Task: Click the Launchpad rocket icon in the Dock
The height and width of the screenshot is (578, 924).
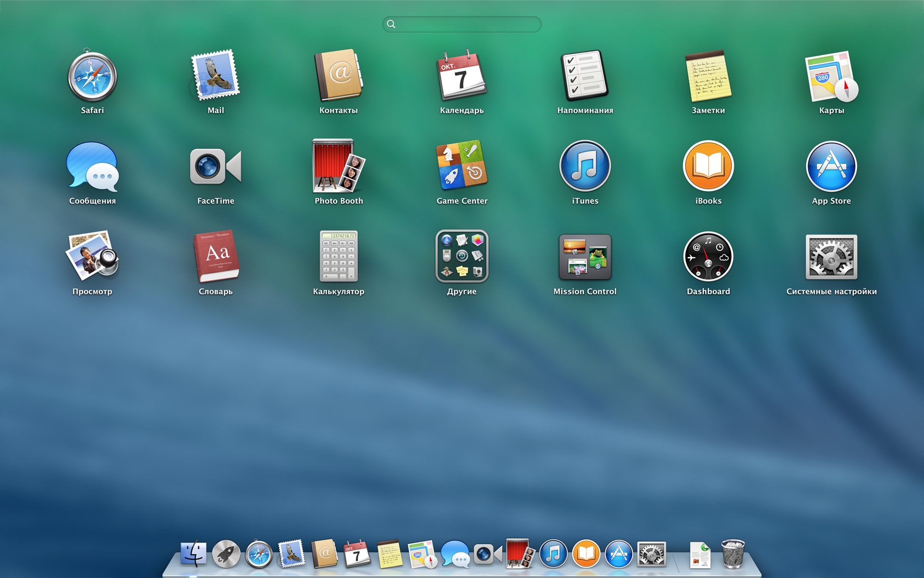Action: pos(226,554)
